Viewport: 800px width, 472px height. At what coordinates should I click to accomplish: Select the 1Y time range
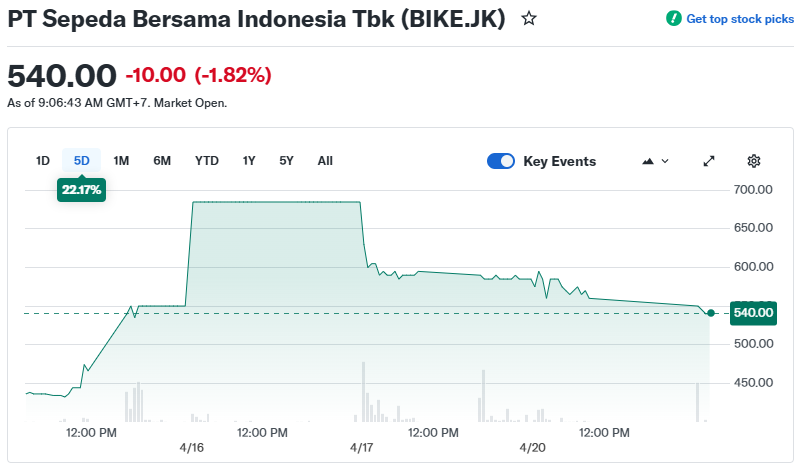(249, 161)
